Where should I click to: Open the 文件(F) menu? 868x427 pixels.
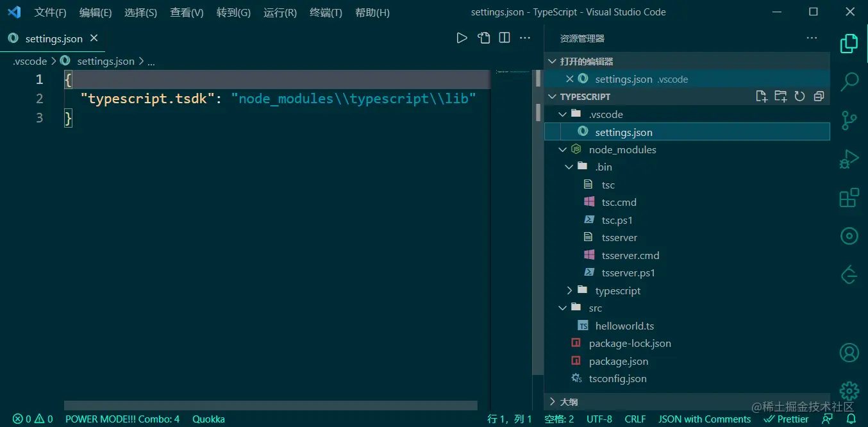tap(51, 12)
